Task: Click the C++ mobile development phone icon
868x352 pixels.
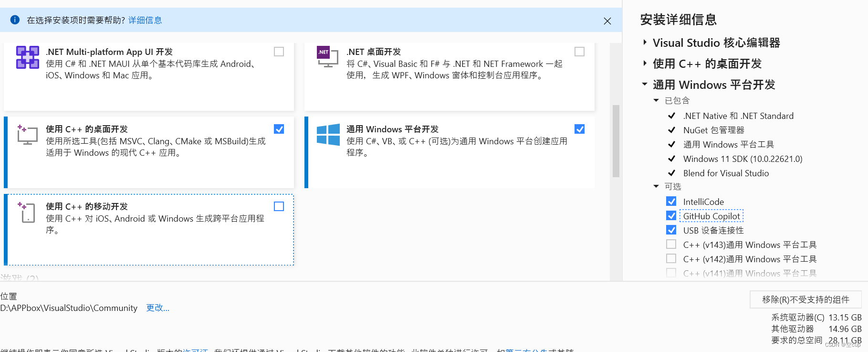Action: [x=27, y=213]
